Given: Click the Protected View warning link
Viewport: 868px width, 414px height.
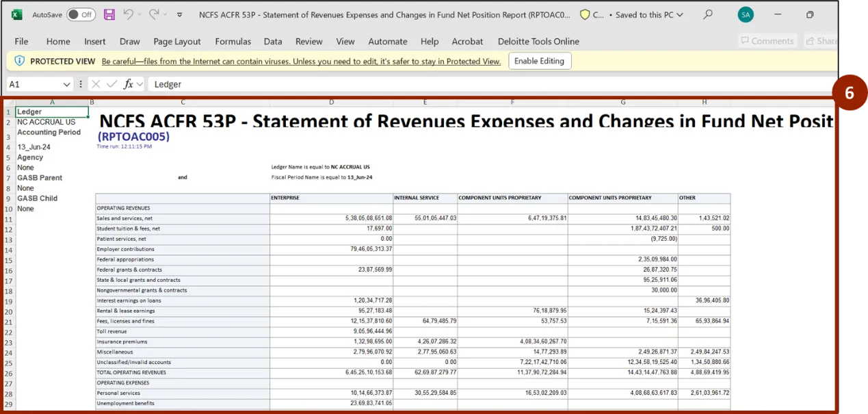Looking at the screenshot, I should coord(301,62).
